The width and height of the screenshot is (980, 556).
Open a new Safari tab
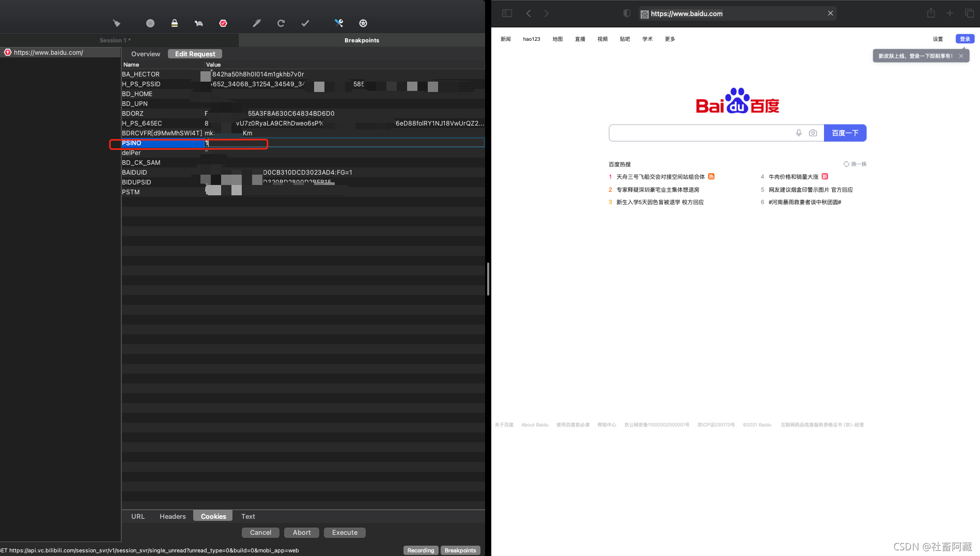tap(950, 13)
